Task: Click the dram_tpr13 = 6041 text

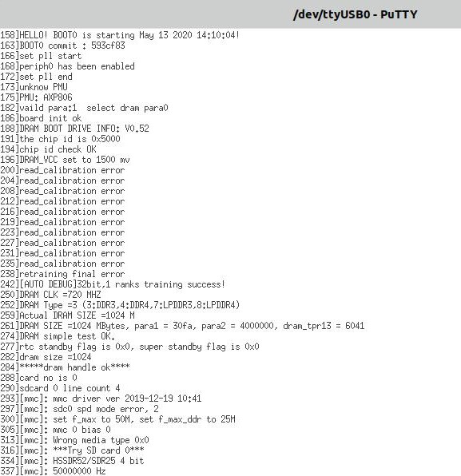Action: pyautogui.click(x=324, y=326)
